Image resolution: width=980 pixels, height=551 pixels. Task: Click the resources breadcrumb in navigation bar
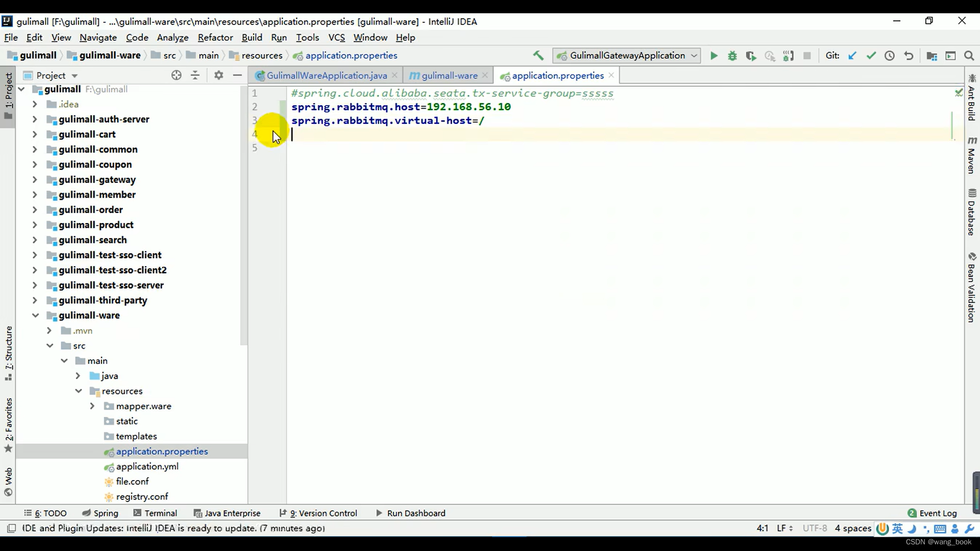coord(262,56)
